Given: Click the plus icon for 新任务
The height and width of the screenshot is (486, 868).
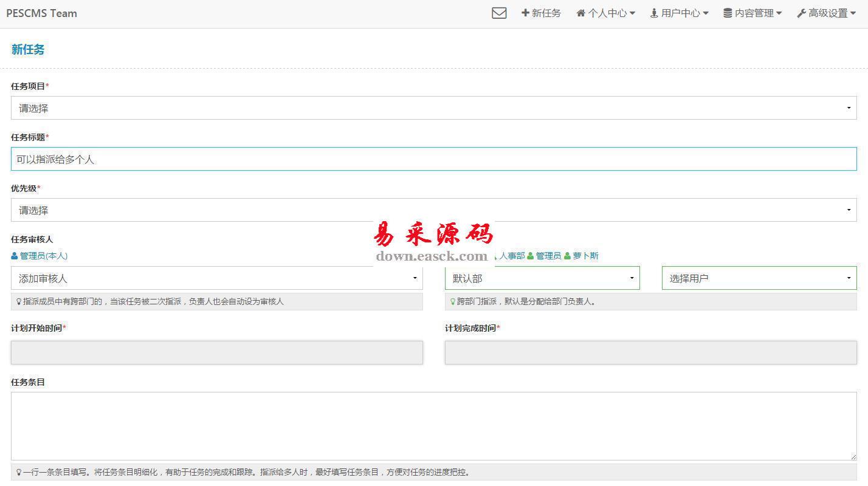Looking at the screenshot, I should tap(525, 13).
